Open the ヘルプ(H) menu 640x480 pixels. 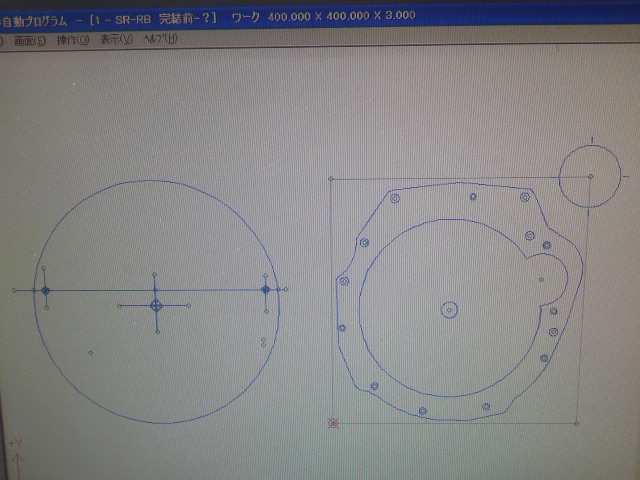click(160, 39)
